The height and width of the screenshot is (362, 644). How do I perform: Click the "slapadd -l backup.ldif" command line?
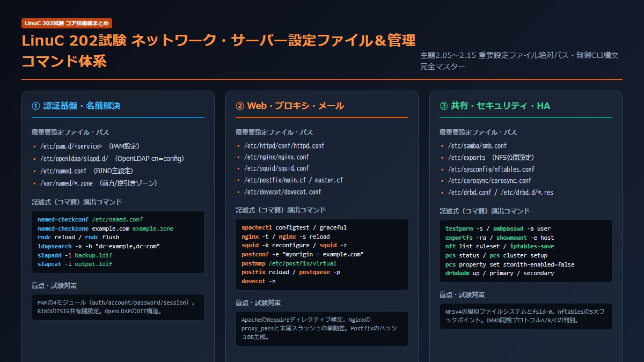point(75,255)
